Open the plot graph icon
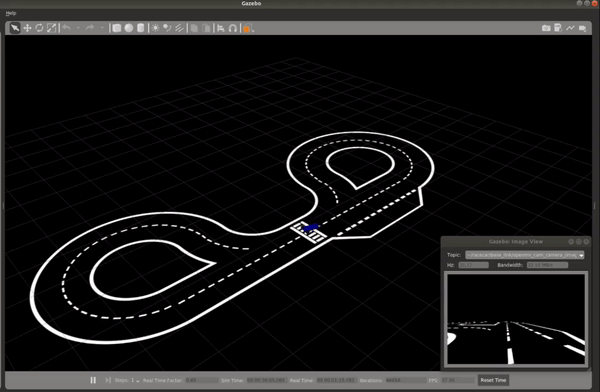The image size is (600, 392). coord(570,28)
